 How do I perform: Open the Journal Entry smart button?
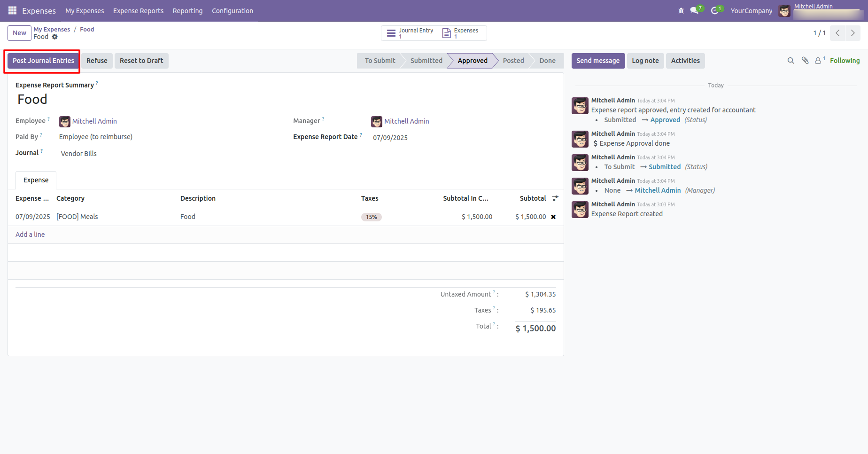pos(410,33)
